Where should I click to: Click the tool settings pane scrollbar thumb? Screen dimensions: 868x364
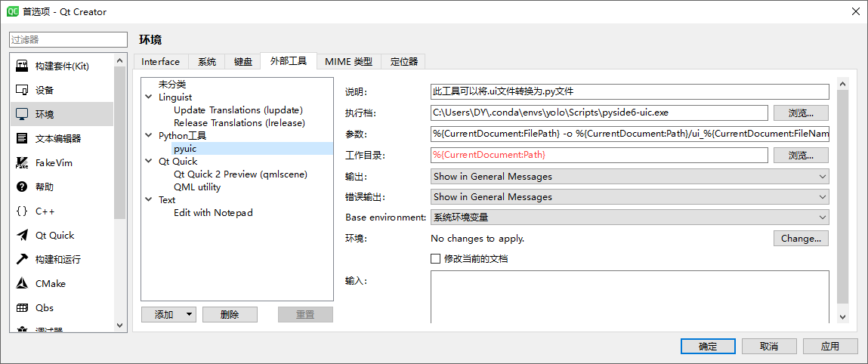(842, 197)
